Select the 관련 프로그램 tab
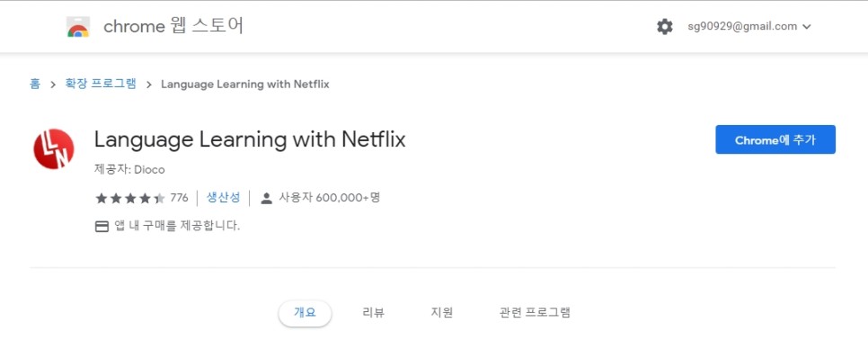Image resolution: width=868 pixels, height=358 pixels. pos(535,312)
